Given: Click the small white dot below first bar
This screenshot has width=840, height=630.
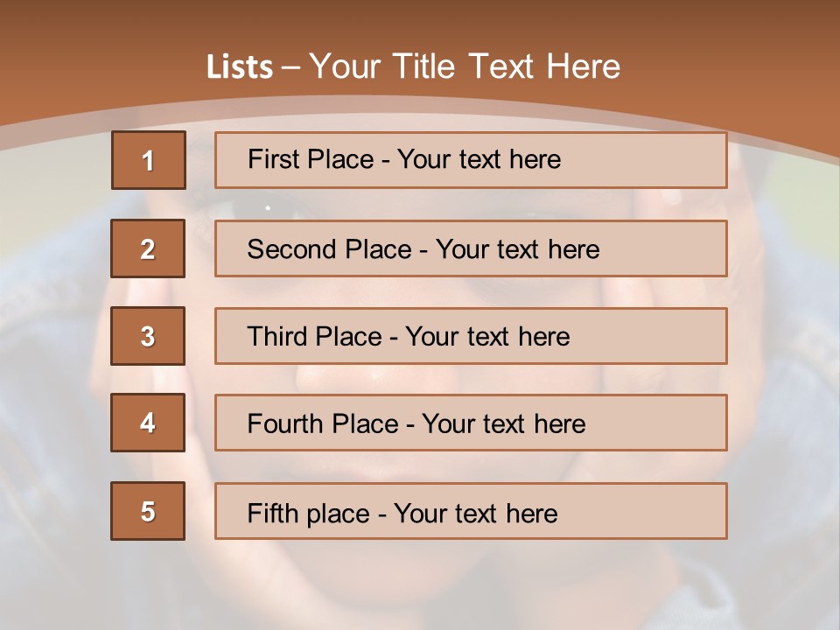Looking at the screenshot, I should [267, 208].
